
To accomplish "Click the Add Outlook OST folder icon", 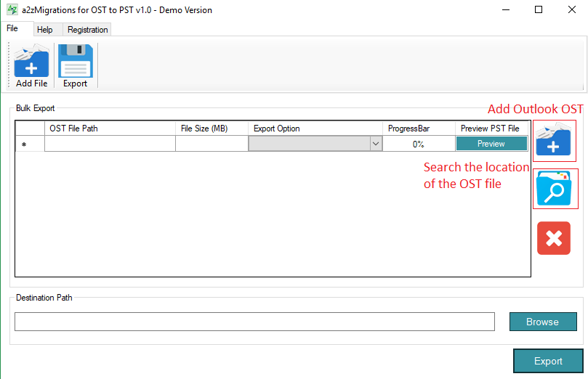I will click(x=554, y=140).
